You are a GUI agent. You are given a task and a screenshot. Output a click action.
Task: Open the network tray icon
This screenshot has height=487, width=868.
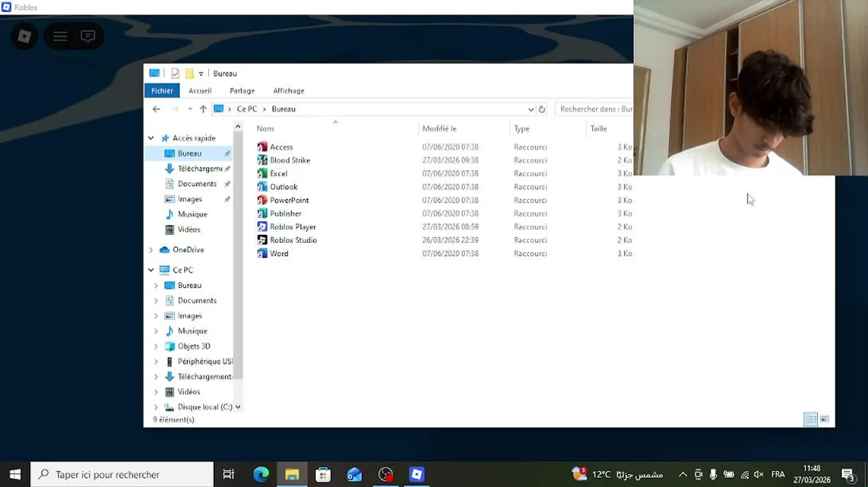point(744,474)
